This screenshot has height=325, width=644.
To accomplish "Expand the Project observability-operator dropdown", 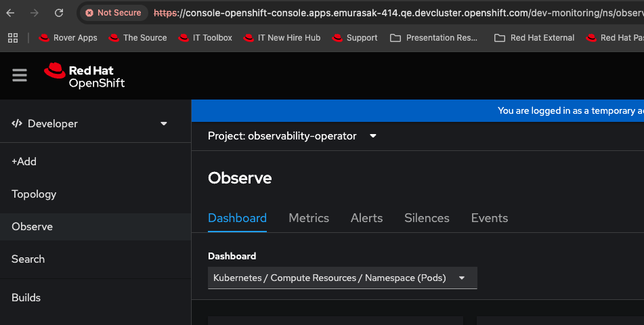I will coord(293,136).
